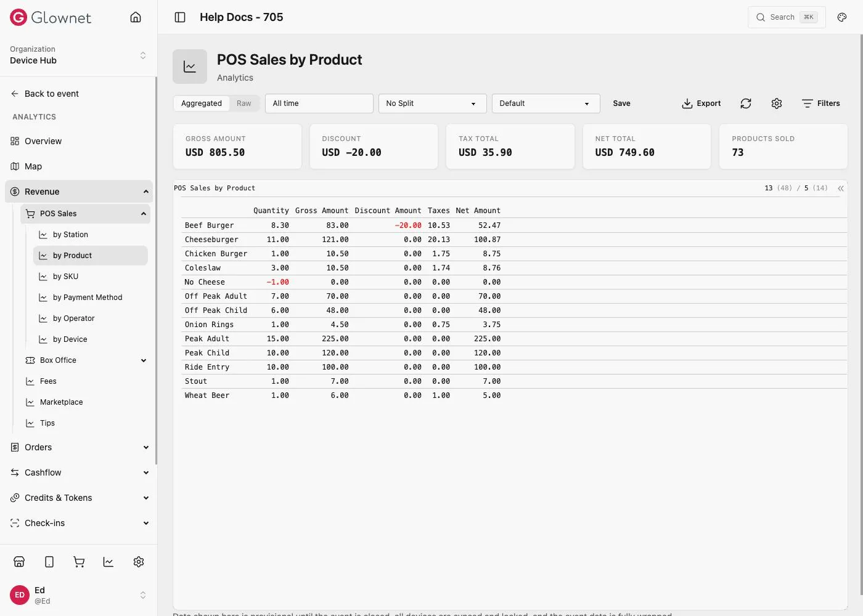Open the report settings gear icon
Image resolution: width=863 pixels, height=616 pixels.
[777, 103]
